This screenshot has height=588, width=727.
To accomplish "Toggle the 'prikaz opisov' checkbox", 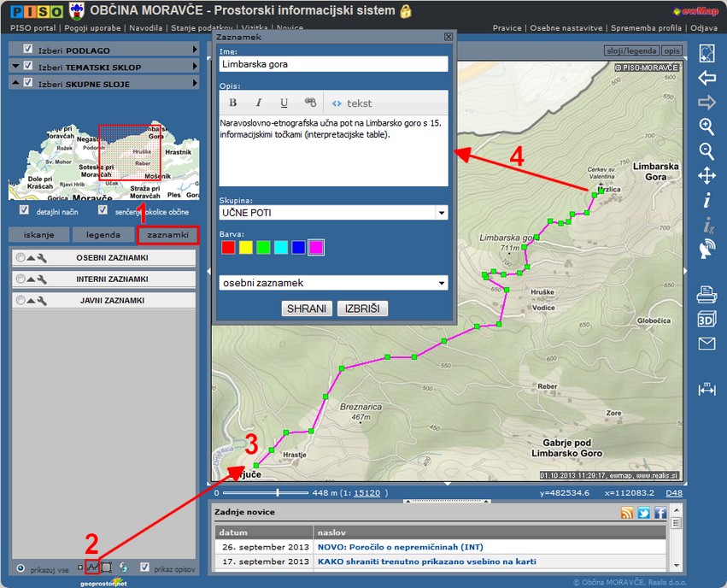I will tap(144, 567).
